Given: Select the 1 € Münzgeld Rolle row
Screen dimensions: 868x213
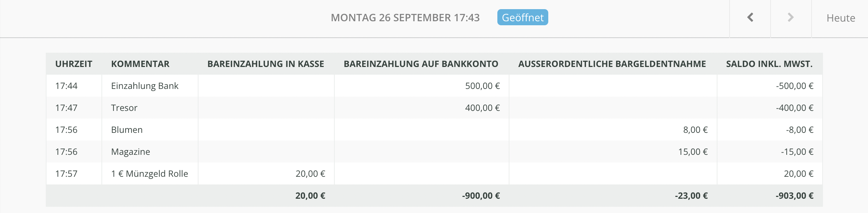Looking at the screenshot, I should pos(149,174).
